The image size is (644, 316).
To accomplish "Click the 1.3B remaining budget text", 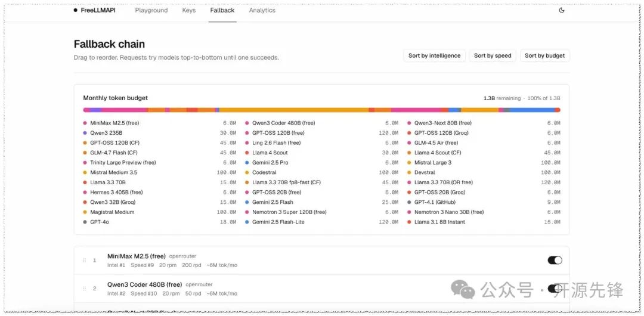I will pyautogui.click(x=501, y=98).
